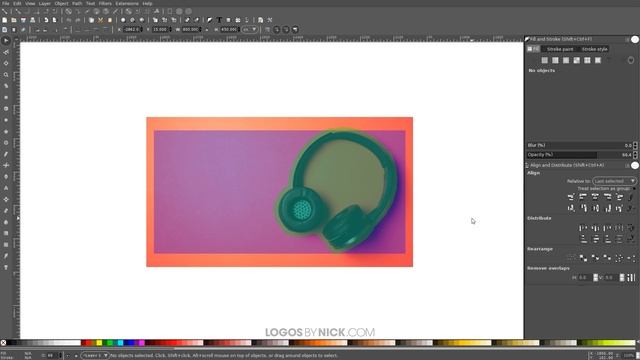
Task: Select the Ellipse tool in toolbox
Action: 6,120
